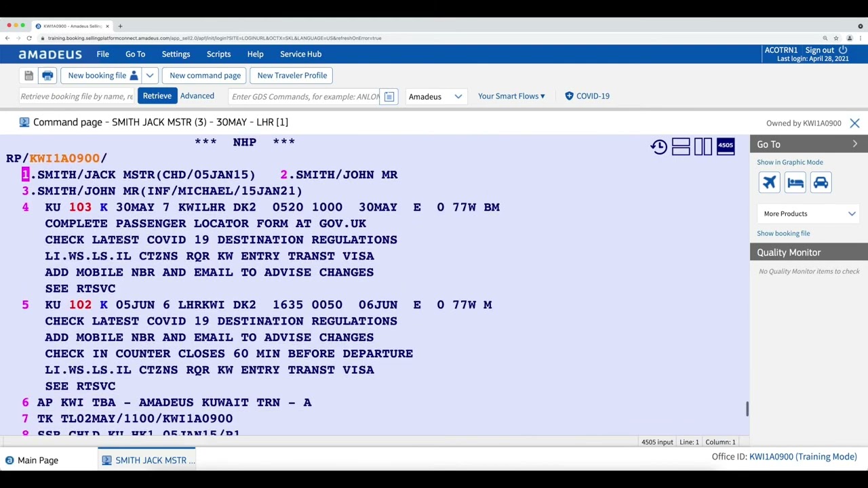Click the browser address bar URL
Viewport: 868px width, 488px height.
(214, 38)
